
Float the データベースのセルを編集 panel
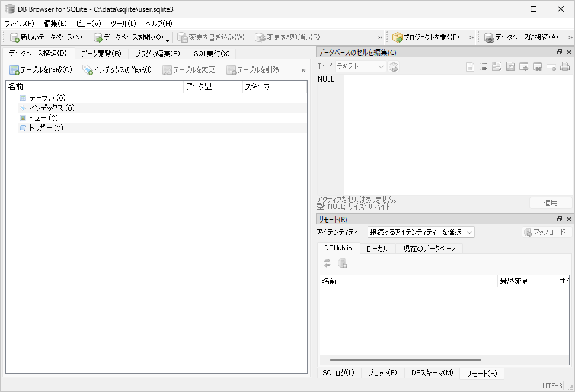[559, 52]
